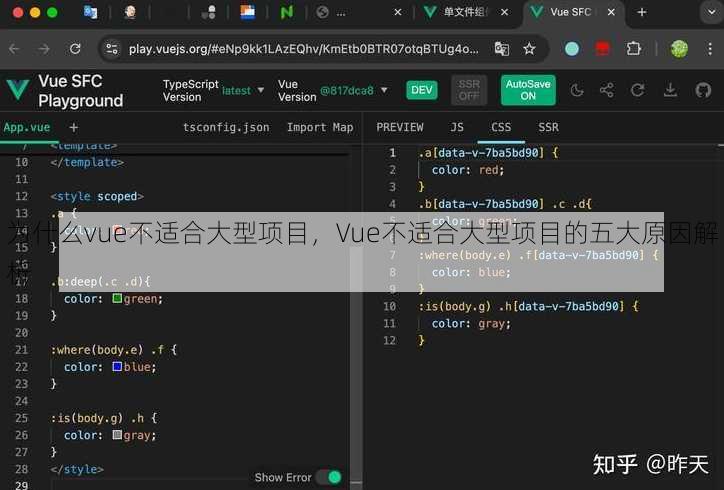This screenshot has width=724, height=490.
Task: Select the CSS output tab
Action: pos(501,127)
